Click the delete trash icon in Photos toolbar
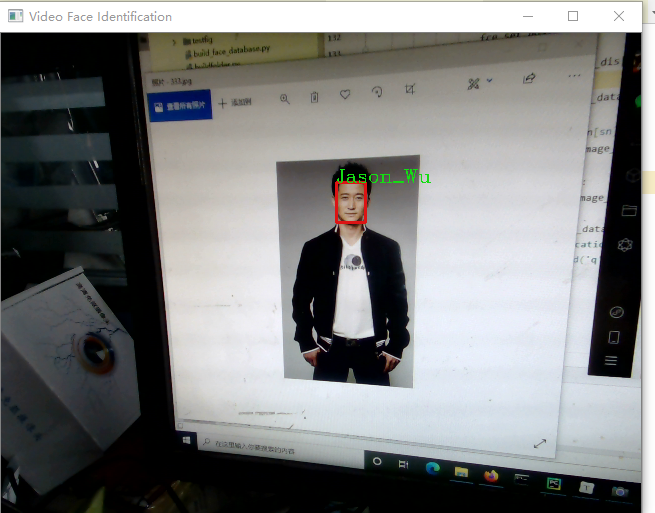Screen dimensions: 655x513 (x=315, y=97)
